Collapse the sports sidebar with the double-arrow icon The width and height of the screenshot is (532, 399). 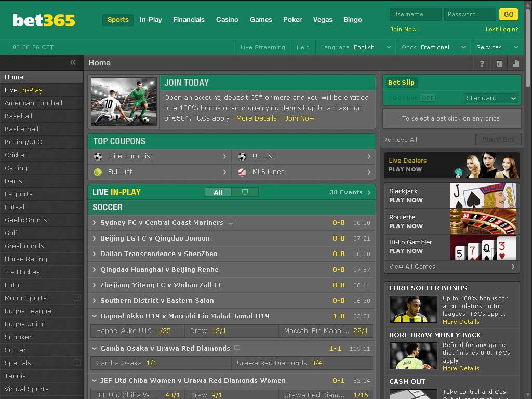point(73,62)
